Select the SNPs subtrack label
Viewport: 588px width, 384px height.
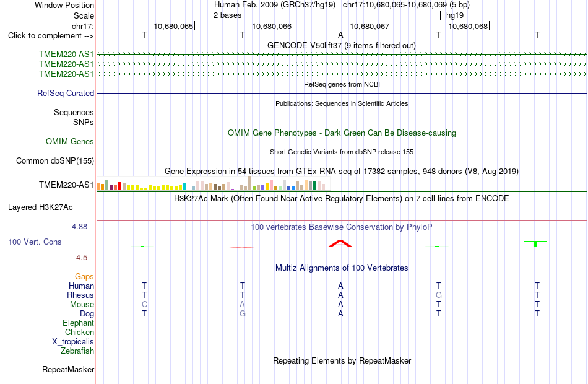(x=84, y=123)
